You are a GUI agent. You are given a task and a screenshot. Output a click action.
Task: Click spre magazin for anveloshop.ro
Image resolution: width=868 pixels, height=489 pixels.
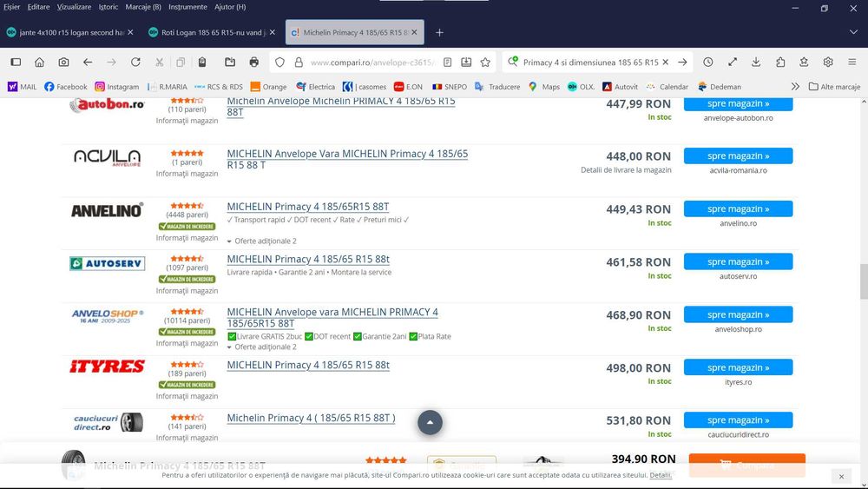pyautogui.click(x=738, y=314)
